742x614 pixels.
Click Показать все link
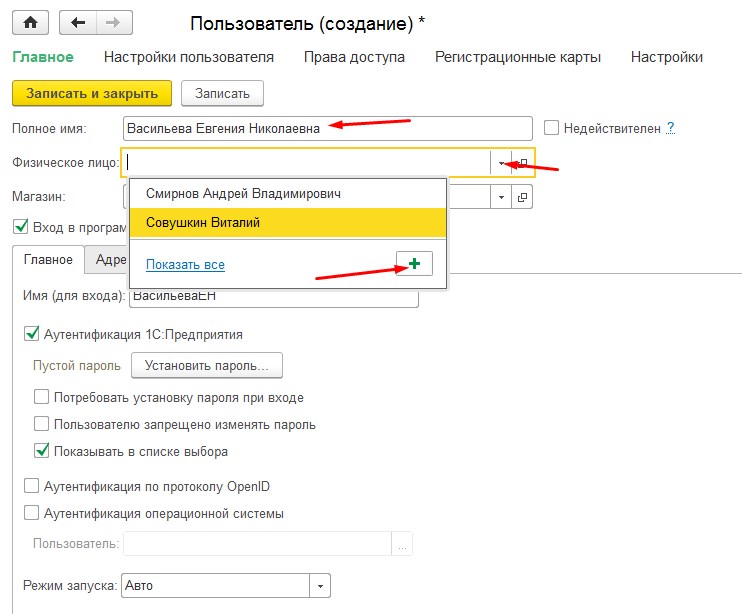185,264
